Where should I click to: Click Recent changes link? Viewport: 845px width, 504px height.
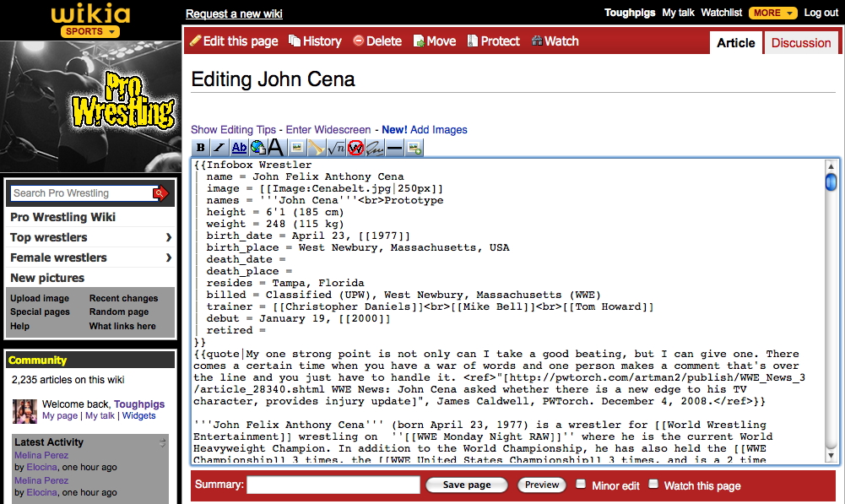point(123,298)
